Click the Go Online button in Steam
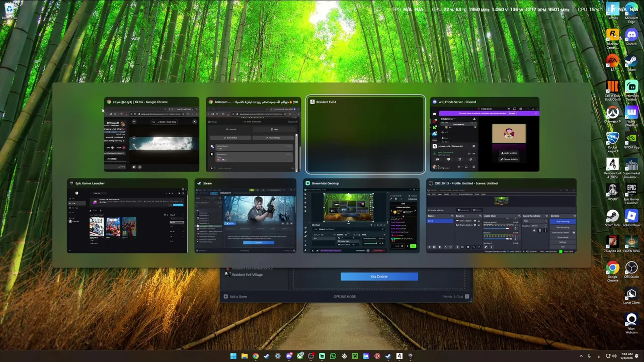Image resolution: width=644 pixels, height=362 pixels. click(379, 277)
